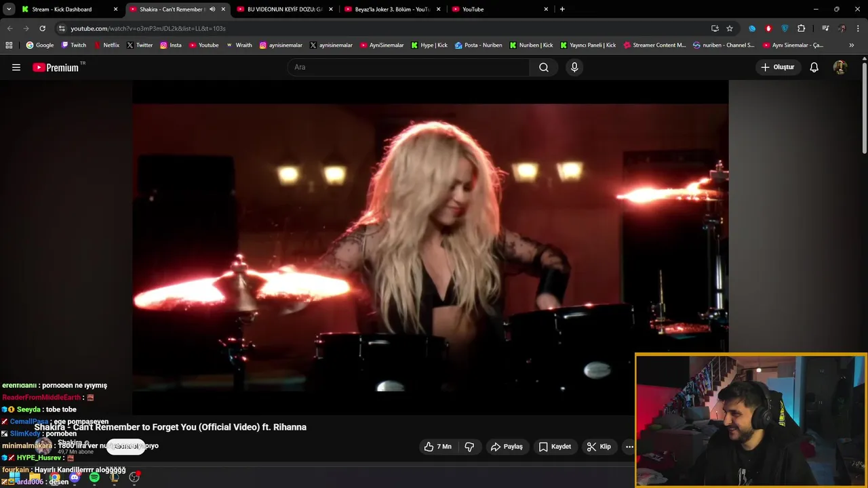
Task: Open the media controls icon in Chrome toolbar
Action: 825,28
